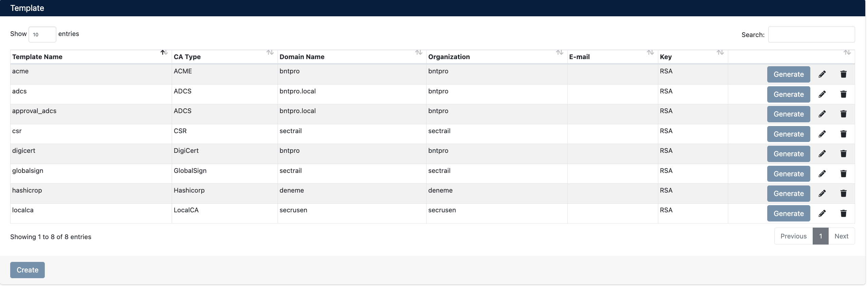Open edit pencil for digicert template

pyautogui.click(x=822, y=154)
